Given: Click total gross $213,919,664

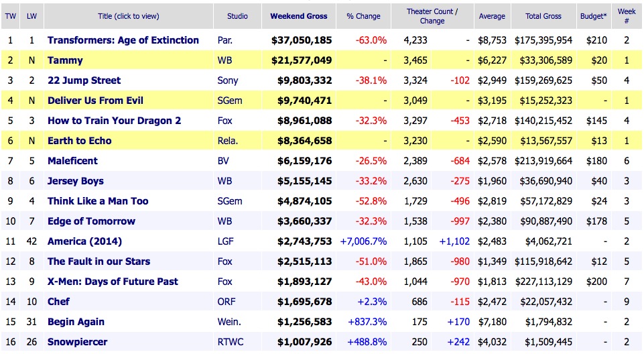Looking at the screenshot, I should [543, 161].
